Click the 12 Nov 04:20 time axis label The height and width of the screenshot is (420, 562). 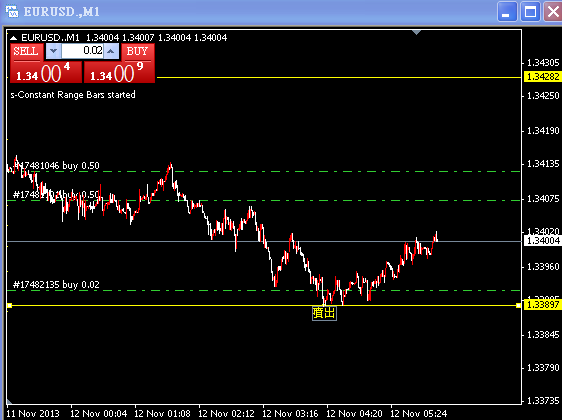pos(354,414)
